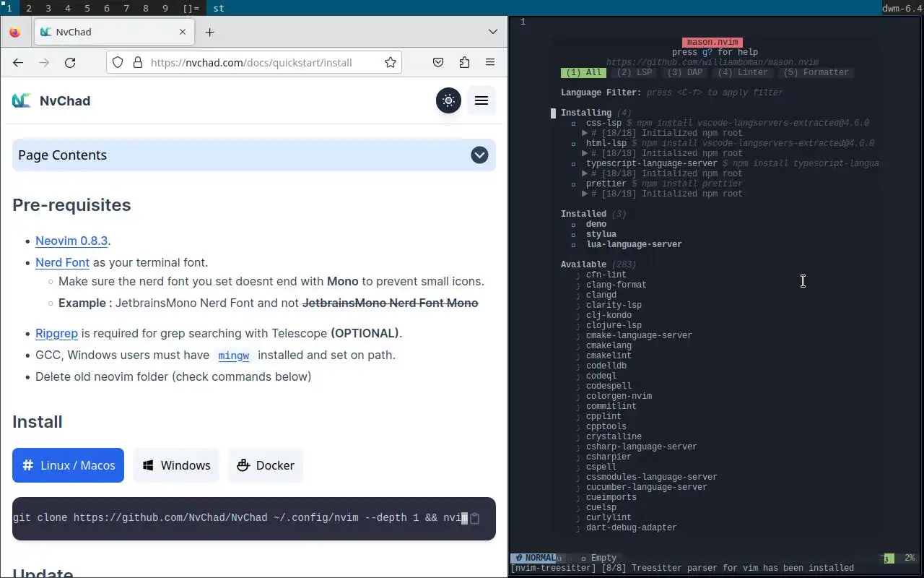Select available package dart-debug-adapter

[632, 527]
